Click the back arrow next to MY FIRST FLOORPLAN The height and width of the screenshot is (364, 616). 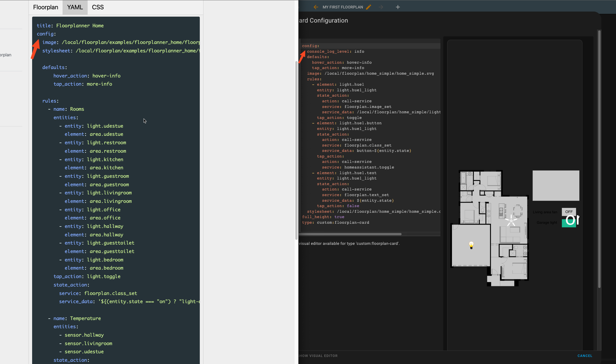(x=316, y=7)
